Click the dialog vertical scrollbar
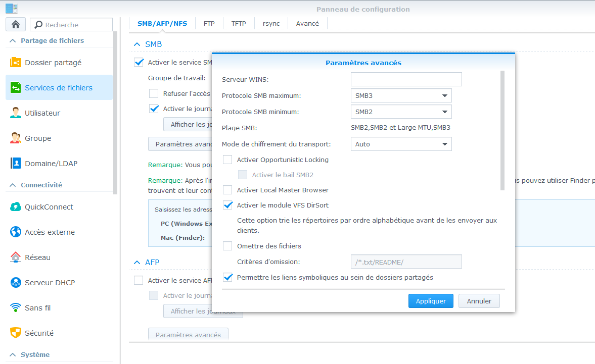The width and height of the screenshot is (595, 364). click(x=502, y=131)
